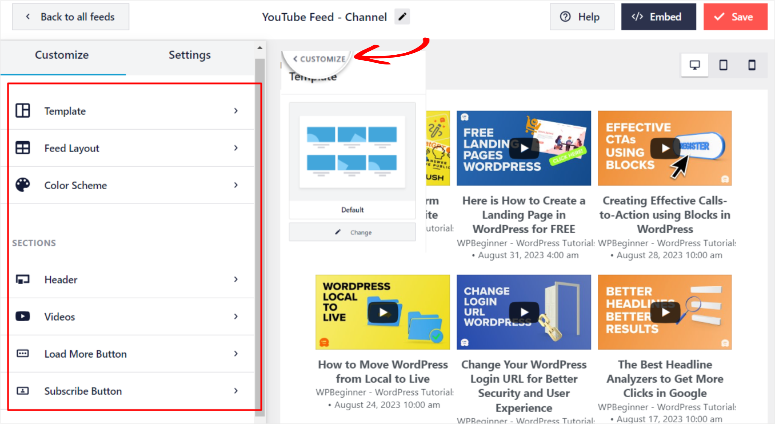Click the Embed button

(658, 17)
